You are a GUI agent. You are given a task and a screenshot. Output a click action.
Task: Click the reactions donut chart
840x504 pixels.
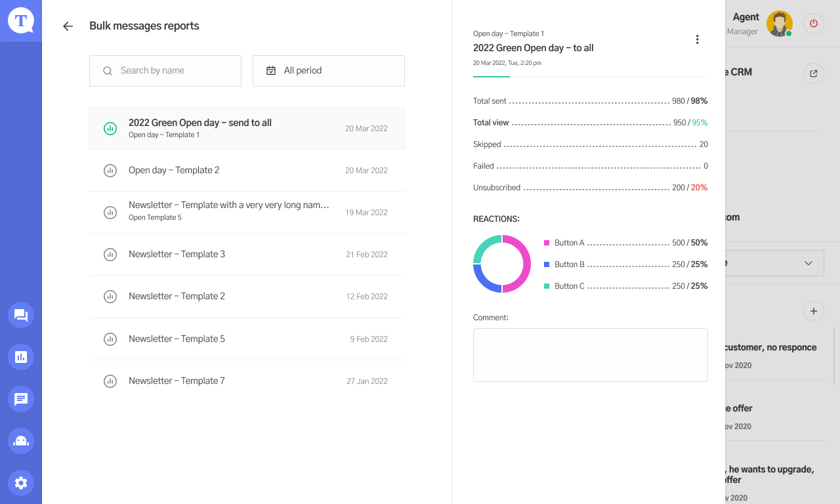tap(502, 264)
